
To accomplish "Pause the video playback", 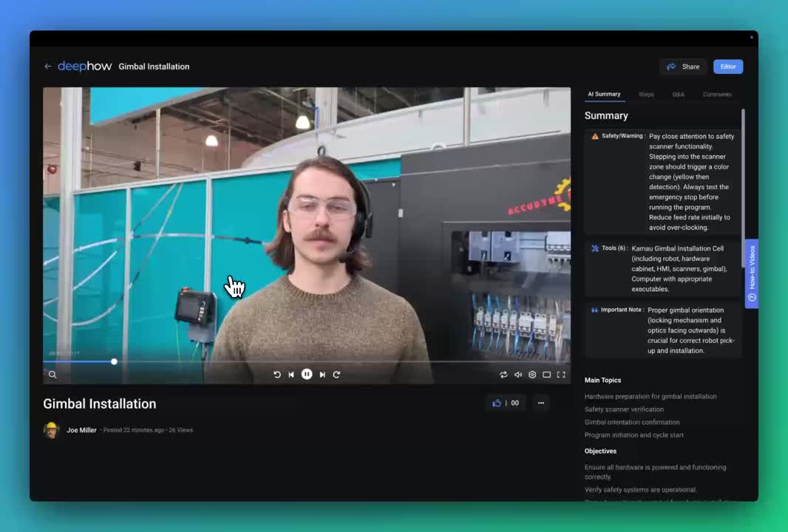I will tap(307, 375).
